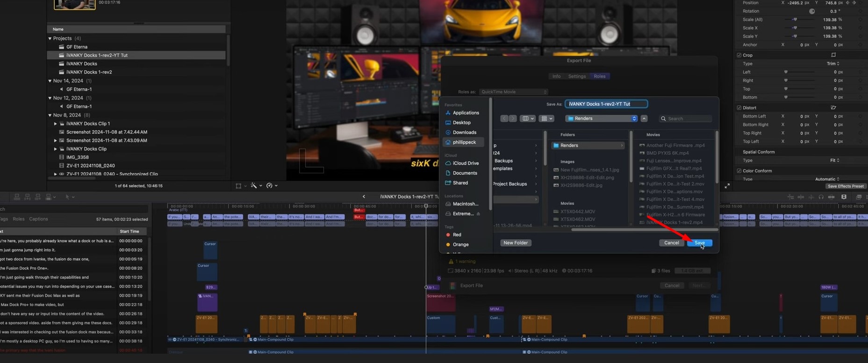The image size is (868, 363).
Task: Click the Crop Left slider
Action: point(786,72)
